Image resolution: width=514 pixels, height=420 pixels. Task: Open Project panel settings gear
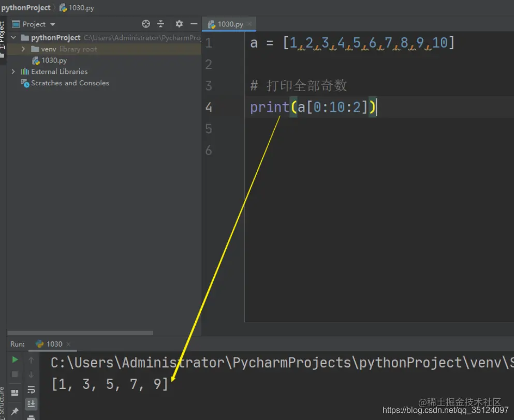[x=179, y=24]
